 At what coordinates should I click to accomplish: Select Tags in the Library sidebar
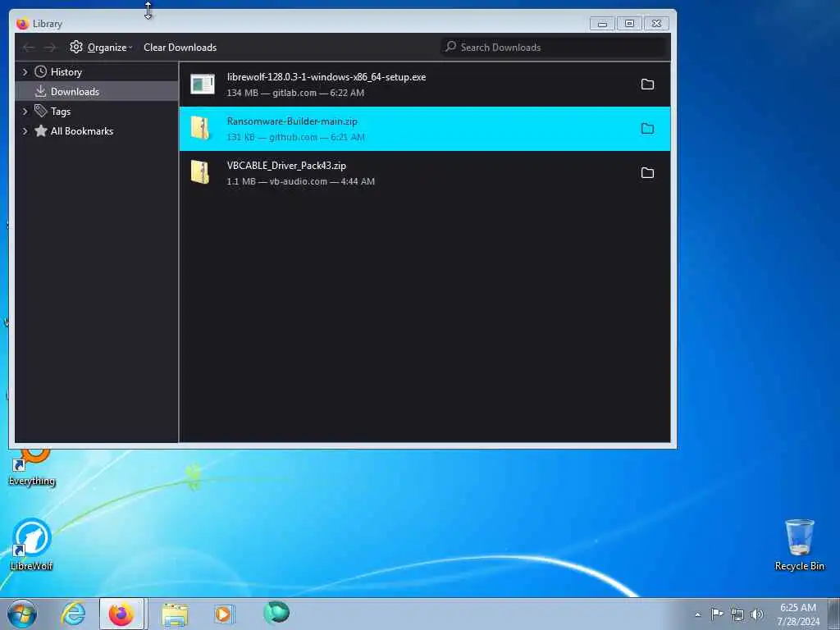pos(97,112)
